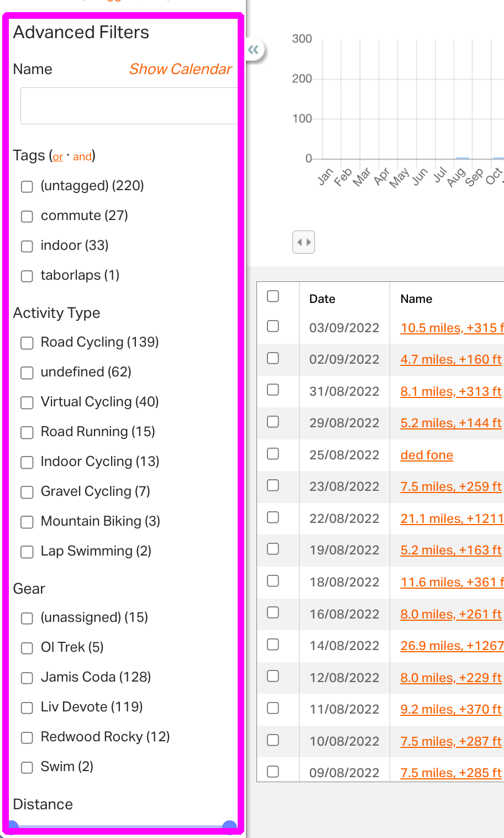Tick Gravel Cycling (7) checkbox
Image resolution: width=504 pixels, height=838 pixels.
pyautogui.click(x=27, y=493)
